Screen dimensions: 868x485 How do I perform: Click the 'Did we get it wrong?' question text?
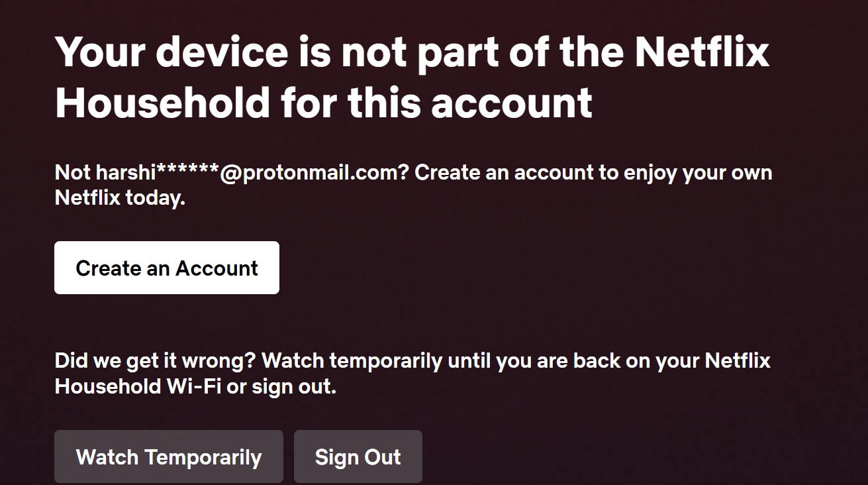tap(156, 362)
